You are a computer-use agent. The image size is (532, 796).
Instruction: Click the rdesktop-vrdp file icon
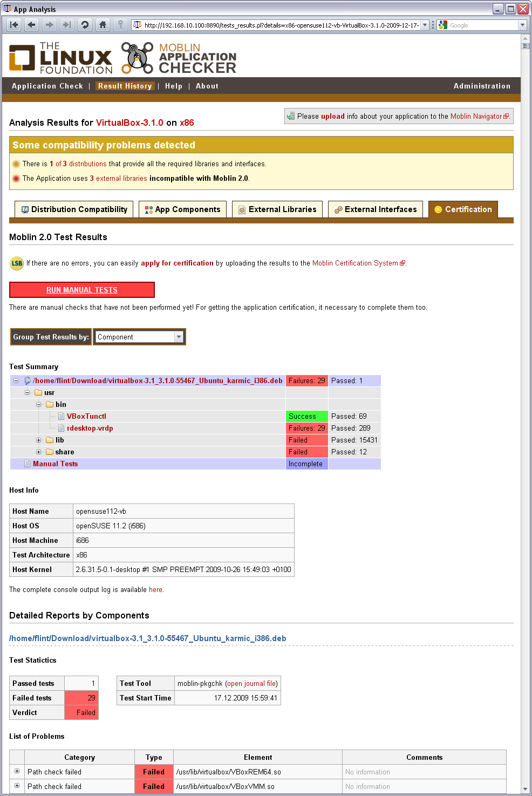[x=61, y=428]
